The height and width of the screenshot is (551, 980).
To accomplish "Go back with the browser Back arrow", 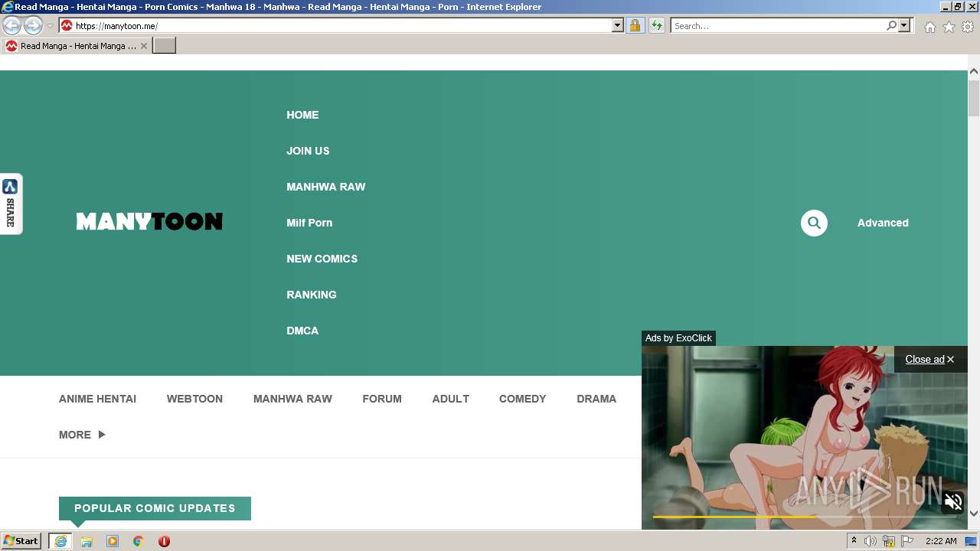I will click(x=11, y=25).
